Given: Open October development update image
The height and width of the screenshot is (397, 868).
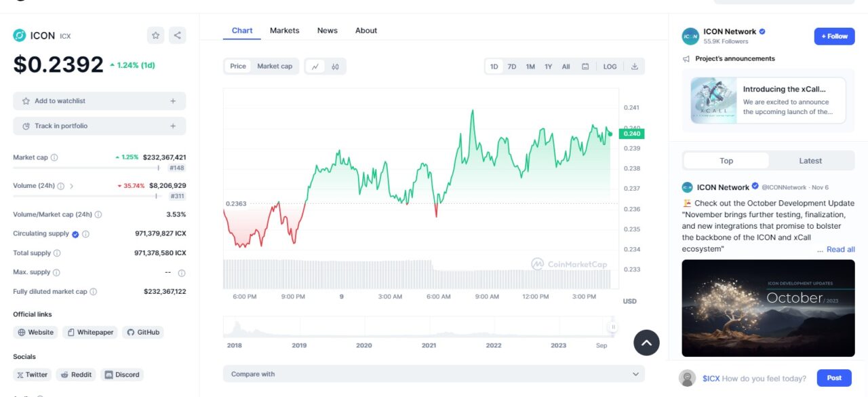Looking at the screenshot, I should 768,308.
